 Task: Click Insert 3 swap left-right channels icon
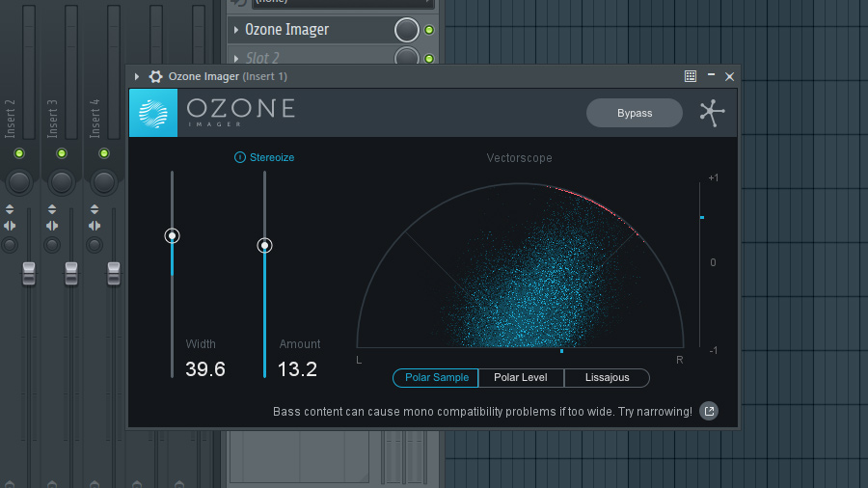[52, 226]
